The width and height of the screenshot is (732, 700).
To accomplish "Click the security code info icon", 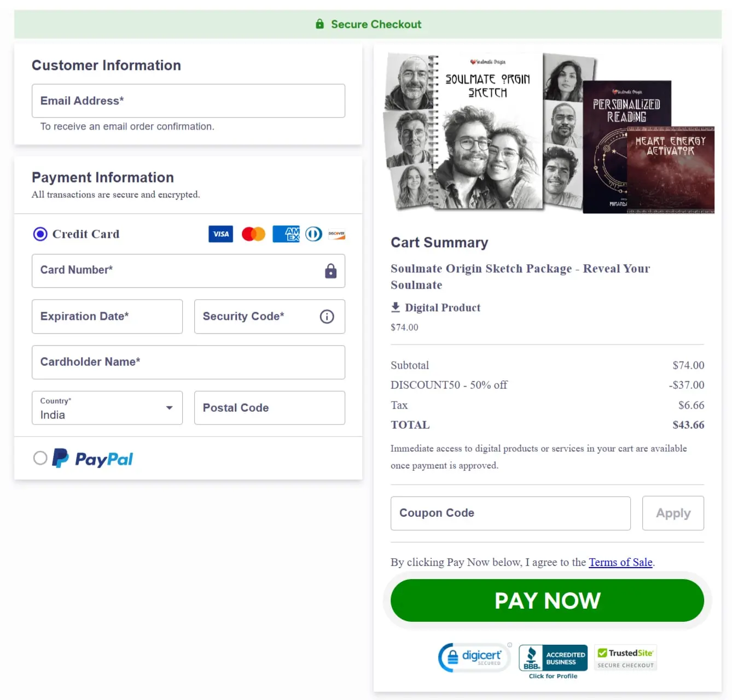I will [327, 317].
